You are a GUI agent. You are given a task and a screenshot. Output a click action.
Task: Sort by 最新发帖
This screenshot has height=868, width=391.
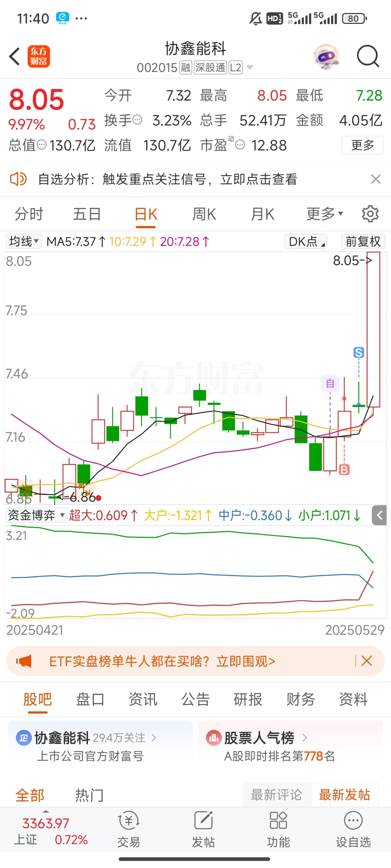tap(344, 795)
